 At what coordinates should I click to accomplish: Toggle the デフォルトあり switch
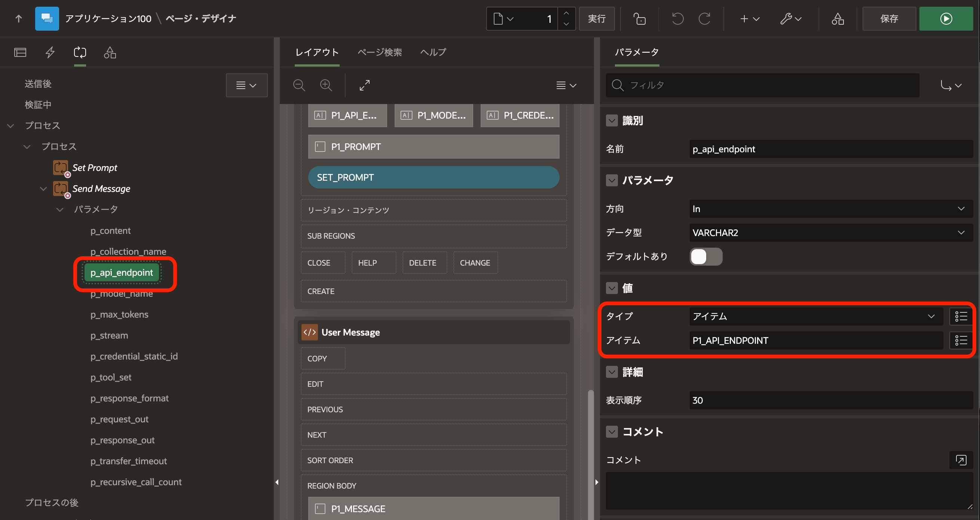click(706, 256)
